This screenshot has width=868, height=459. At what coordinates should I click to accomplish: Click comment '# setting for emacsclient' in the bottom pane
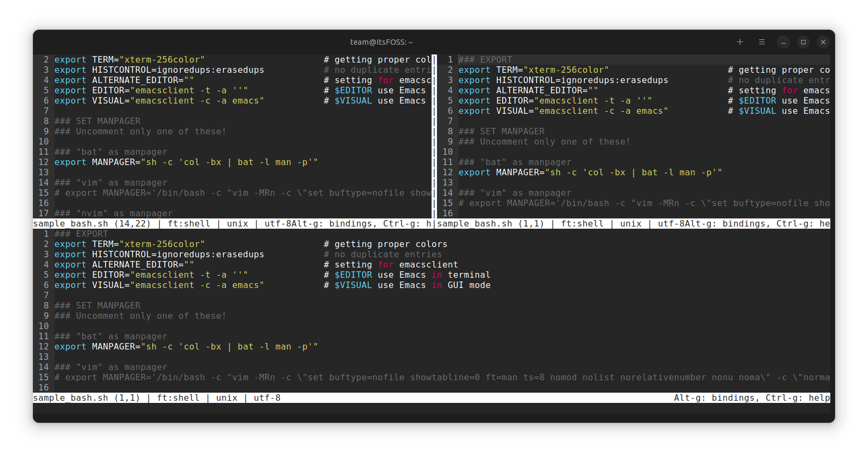[391, 265]
